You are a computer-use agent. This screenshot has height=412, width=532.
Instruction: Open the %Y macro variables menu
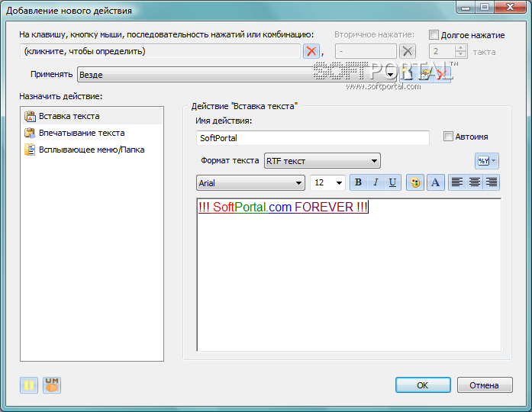[486, 161]
